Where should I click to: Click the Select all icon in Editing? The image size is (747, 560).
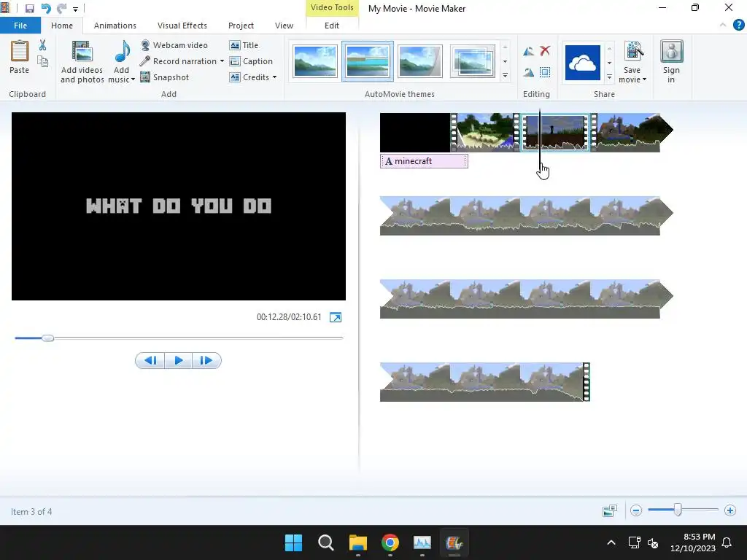(545, 72)
